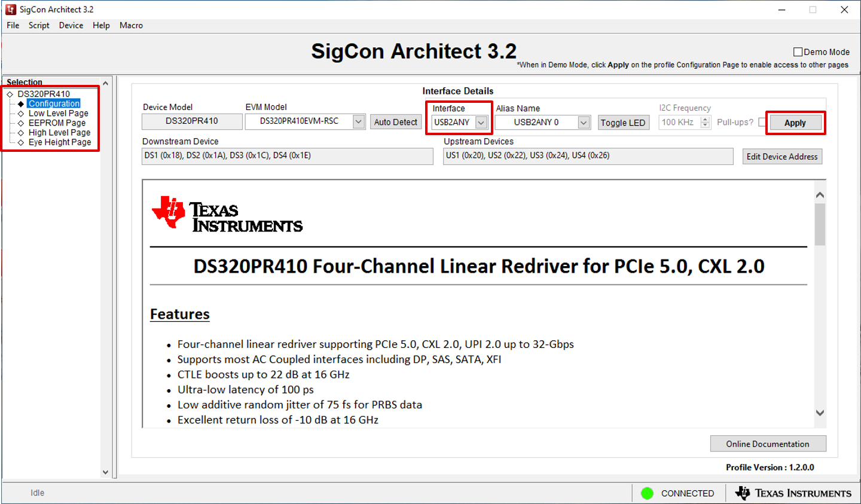Click the green CONNECTED status indicator
This screenshot has height=504, width=861.
coord(647,493)
